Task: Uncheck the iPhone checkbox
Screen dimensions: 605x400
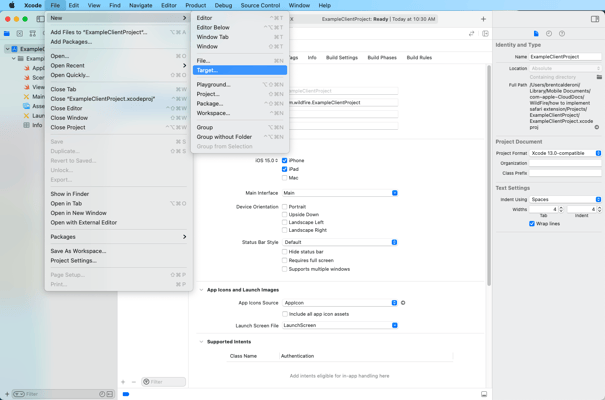Action: click(x=284, y=160)
